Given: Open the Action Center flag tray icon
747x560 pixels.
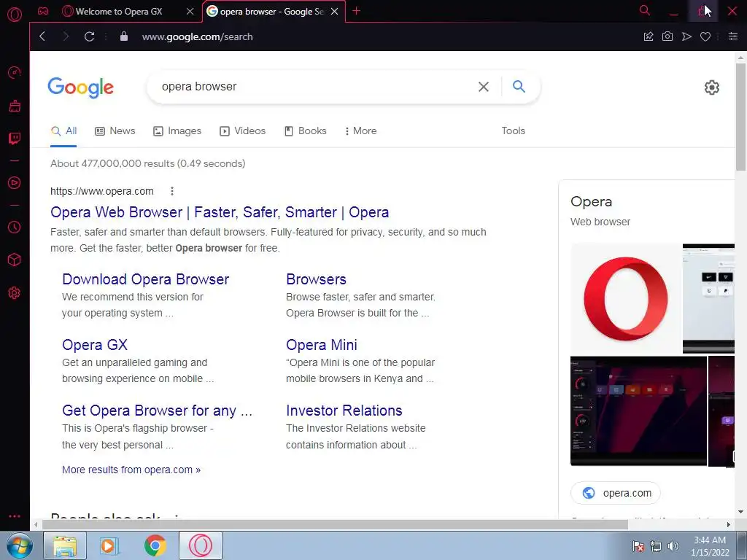Looking at the screenshot, I should click(638, 546).
